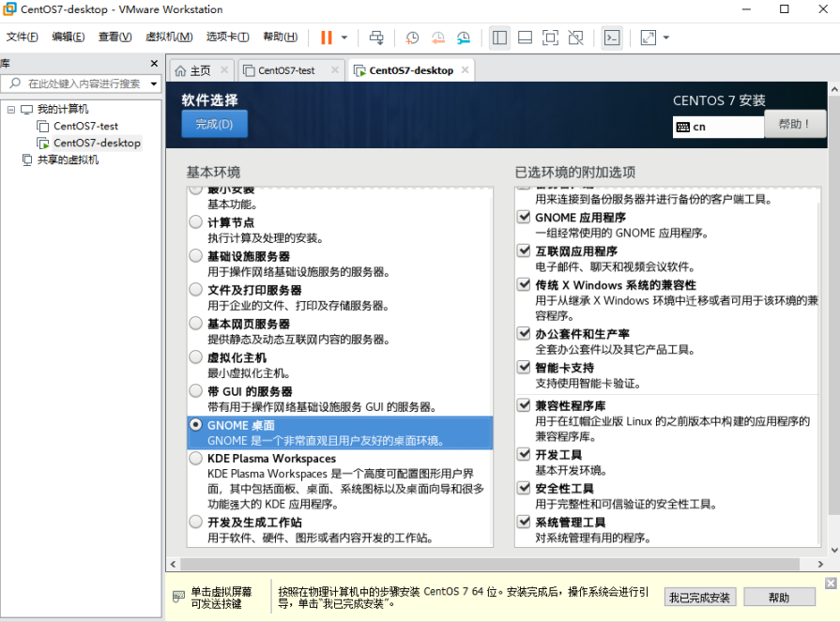The width and height of the screenshot is (840, 622).
Task: Uncheck the 兼容性程序库 checkbox
Action: click(x=524, y=404)
